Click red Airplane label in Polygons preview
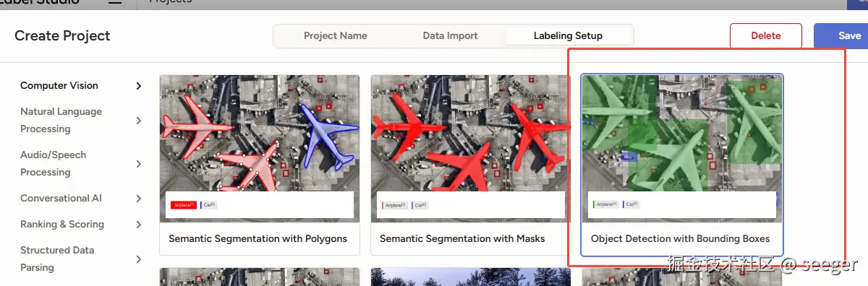 tap(184, 205)
